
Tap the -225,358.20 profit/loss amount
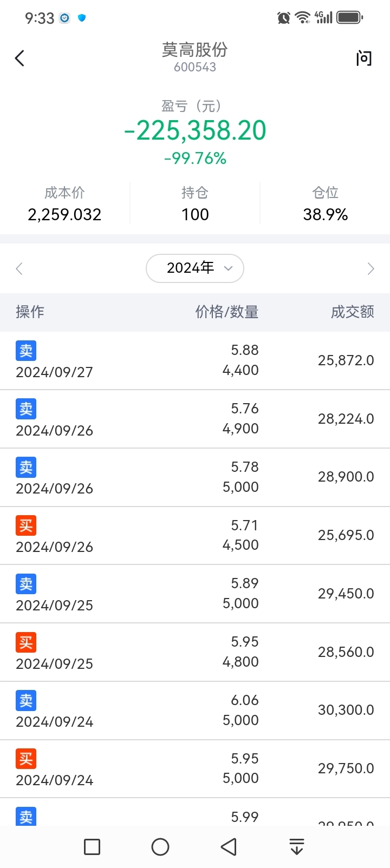tap(195, 130)
